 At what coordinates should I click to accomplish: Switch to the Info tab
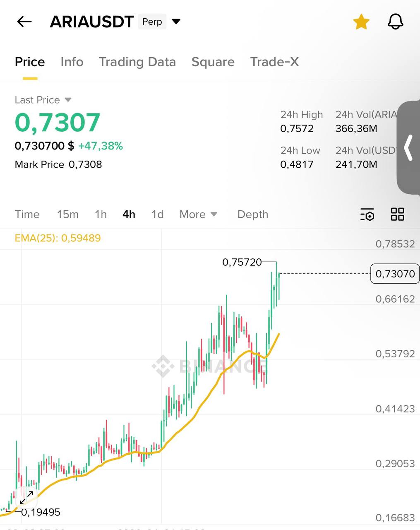click(x=72, y=62)
